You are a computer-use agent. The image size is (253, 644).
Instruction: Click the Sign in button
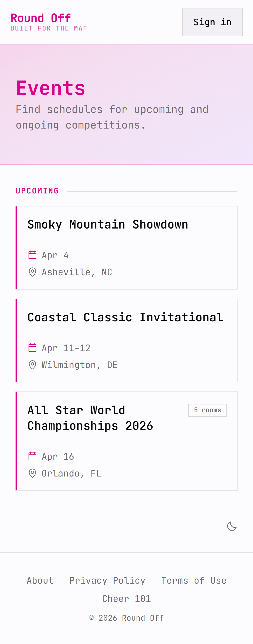212,22
